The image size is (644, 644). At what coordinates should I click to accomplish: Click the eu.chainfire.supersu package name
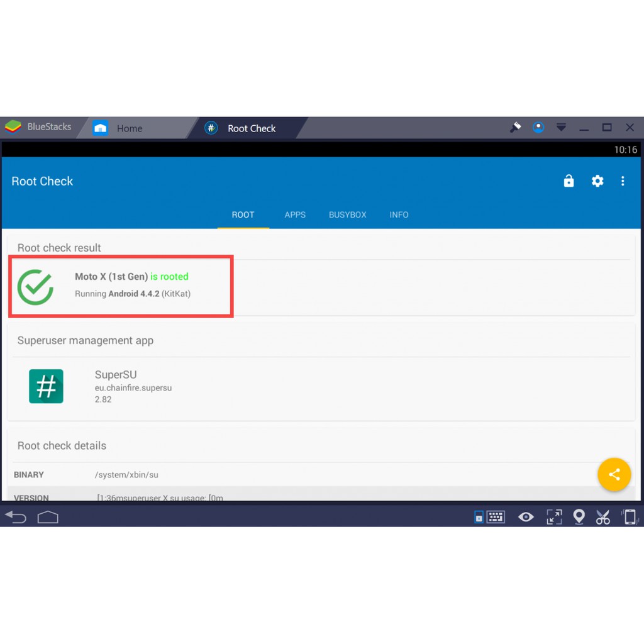click(133, 387)
